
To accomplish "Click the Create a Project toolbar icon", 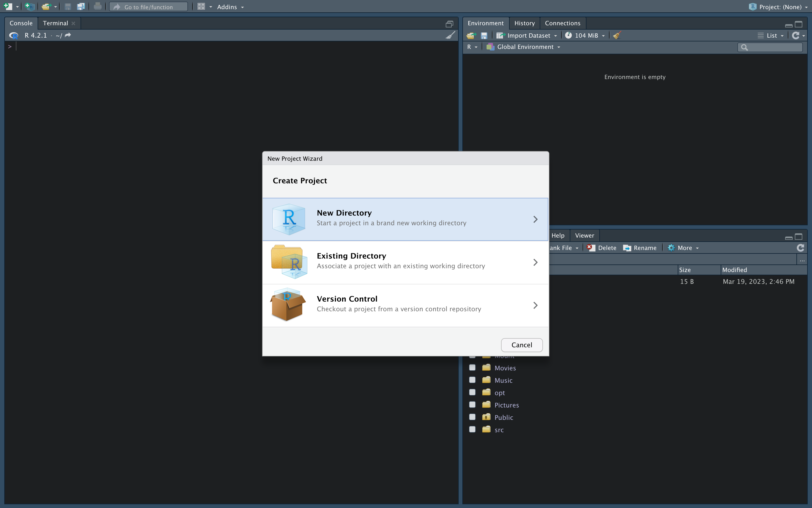I will coord(30,6).
